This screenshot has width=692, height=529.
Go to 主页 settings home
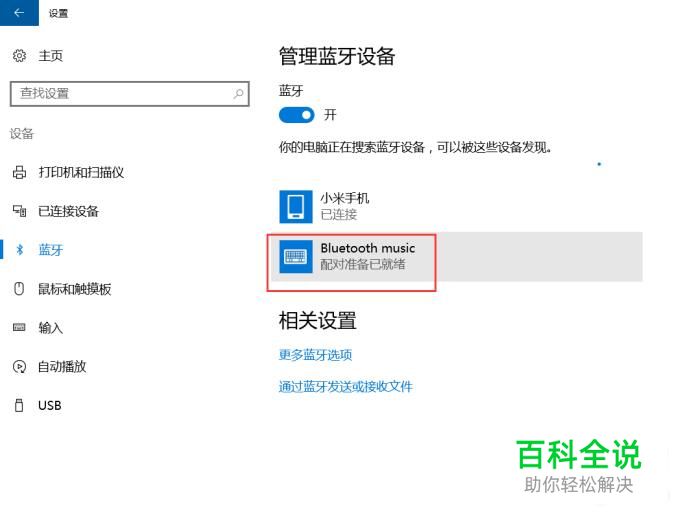point(51,56)
